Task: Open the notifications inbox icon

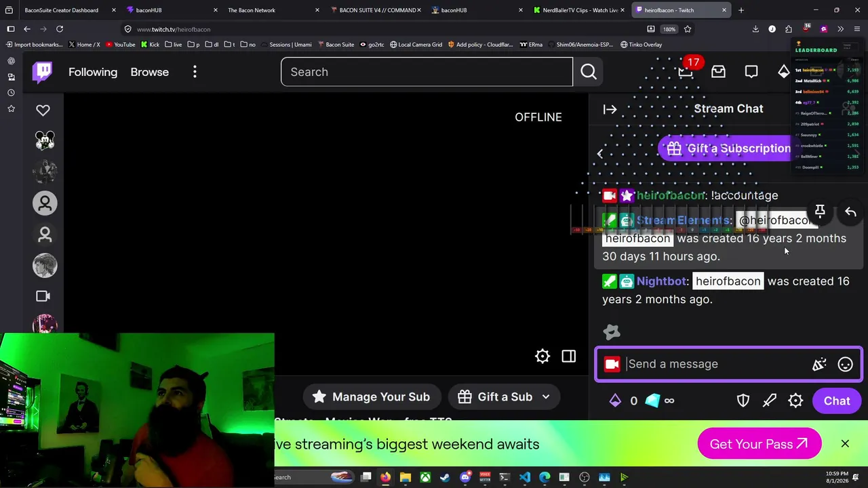Action: click(718, 72)
